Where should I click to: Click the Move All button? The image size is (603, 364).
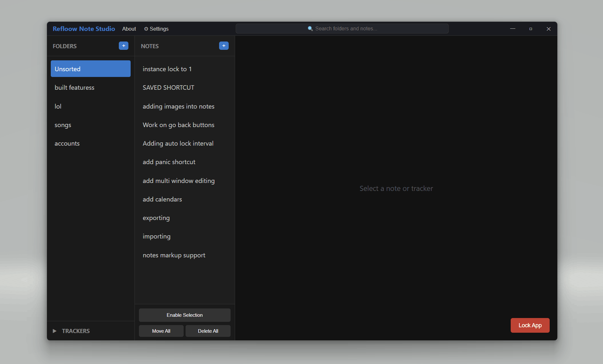161,331
